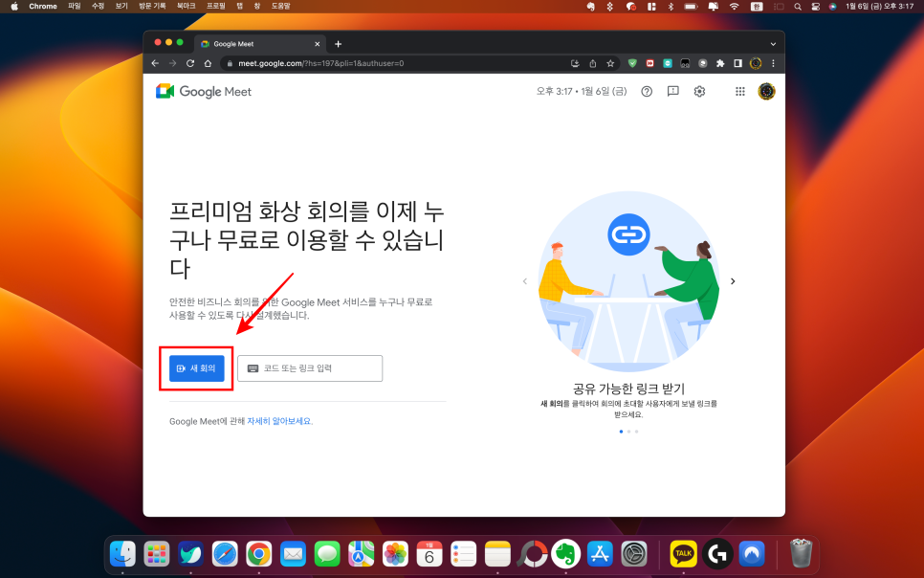Open the Chrome profile avatar in toolbar
Viewport: 924px width, 578px height.
coord(756,63)
